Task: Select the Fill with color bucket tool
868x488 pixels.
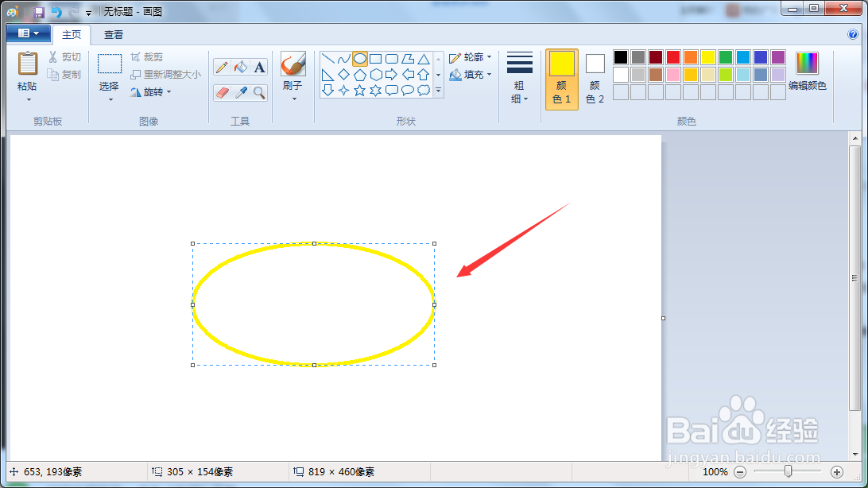Action: [x=241, y=67]
